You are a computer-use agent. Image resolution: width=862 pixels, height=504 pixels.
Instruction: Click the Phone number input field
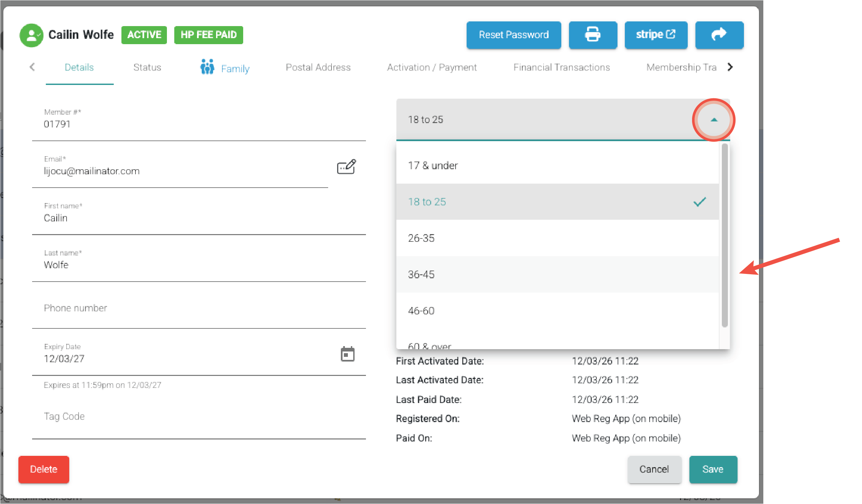tap(198, 308)
